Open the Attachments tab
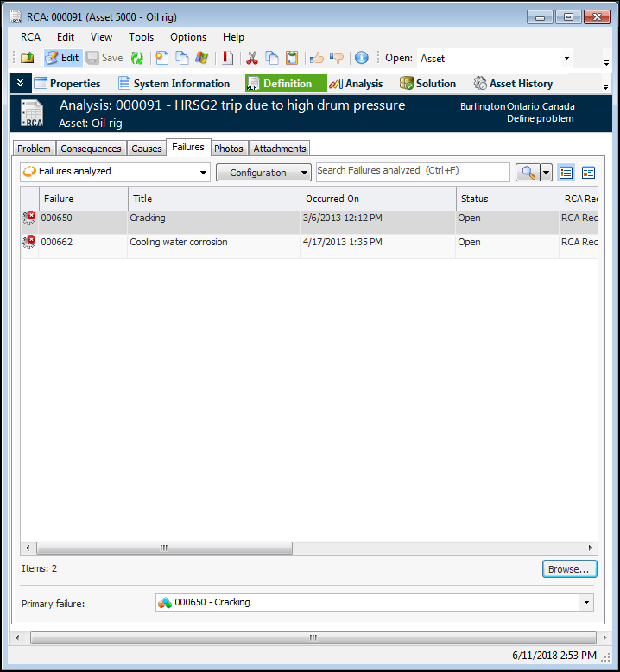Image resolution: width=620 pixels, height=672 pixels. (x=280, y=149)
